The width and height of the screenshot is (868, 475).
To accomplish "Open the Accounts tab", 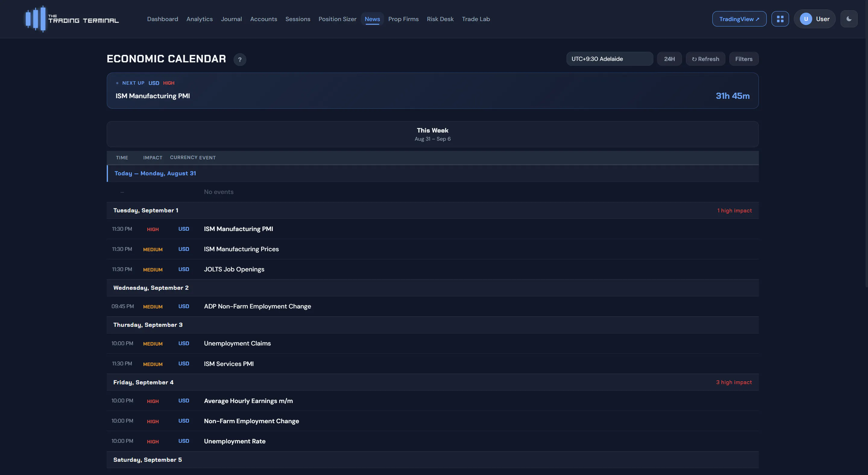I will [x=264, y=19].
